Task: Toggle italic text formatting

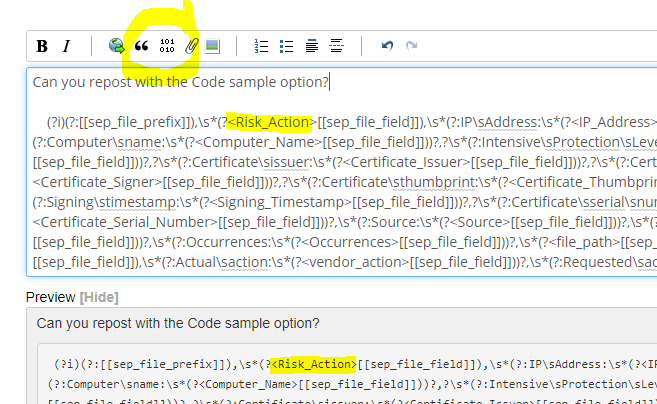Action: click(x=66, y=45)
